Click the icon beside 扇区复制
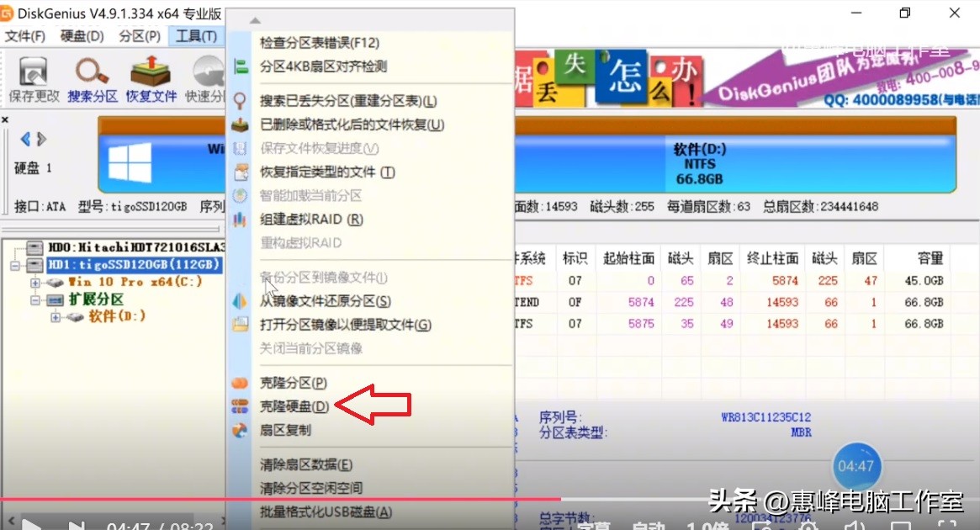Viewport: 980px width, 530px height. (x=240, y=430)
